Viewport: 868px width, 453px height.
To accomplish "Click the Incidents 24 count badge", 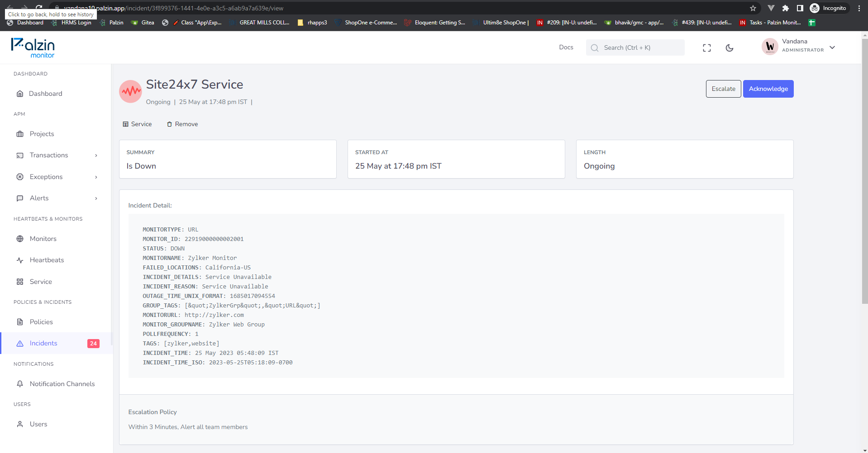I will click(x=93, y=344).
